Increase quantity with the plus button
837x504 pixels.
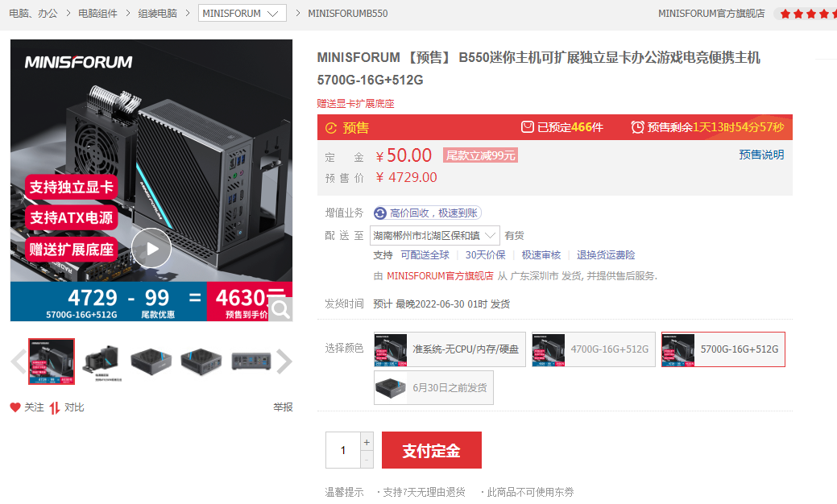point(367,442)
